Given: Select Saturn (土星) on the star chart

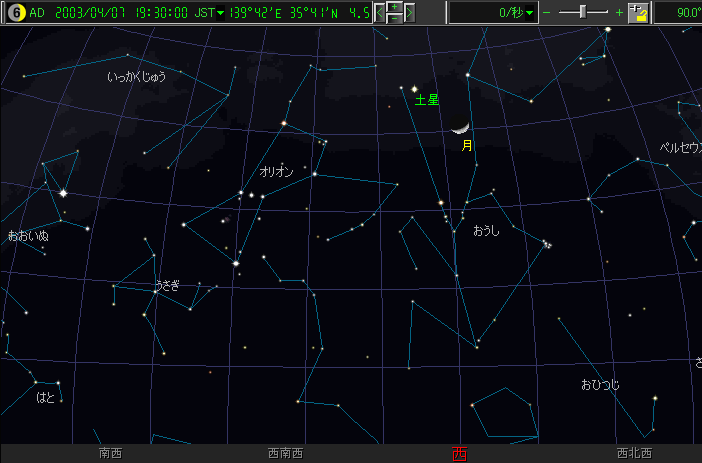Looking at the screenshot, I should point(414,89).
